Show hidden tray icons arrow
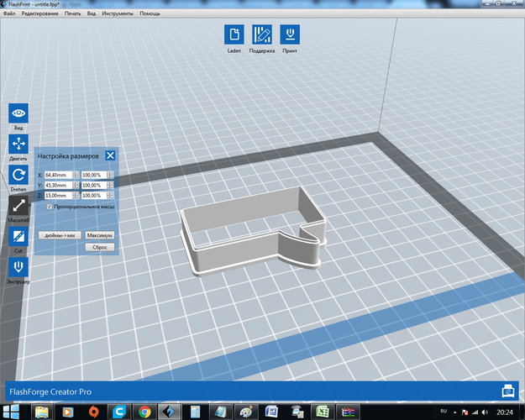The image size is (525, 420). [x=455, y=412]
